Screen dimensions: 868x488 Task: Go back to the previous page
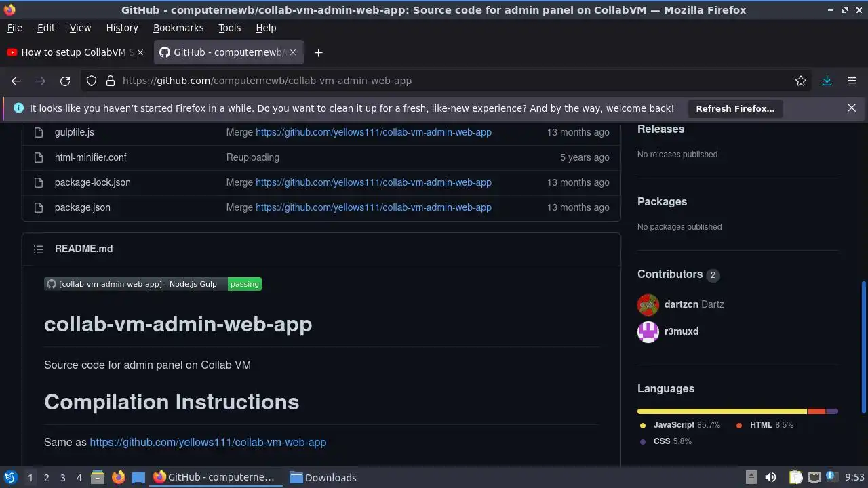click(16, 81)
